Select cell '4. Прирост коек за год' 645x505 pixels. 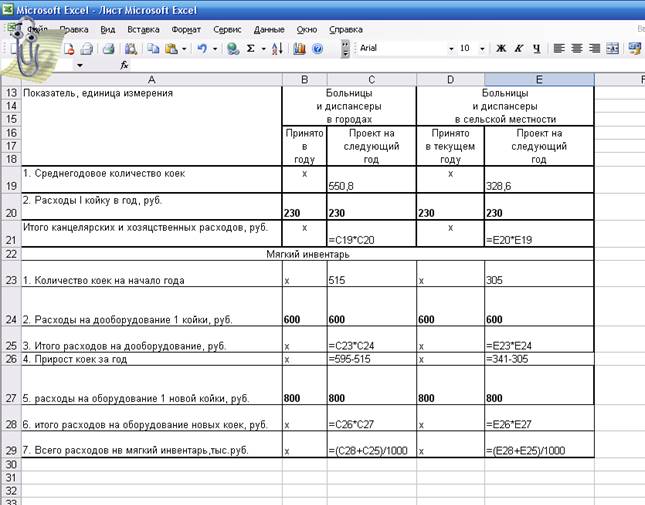tap(151, 359)
